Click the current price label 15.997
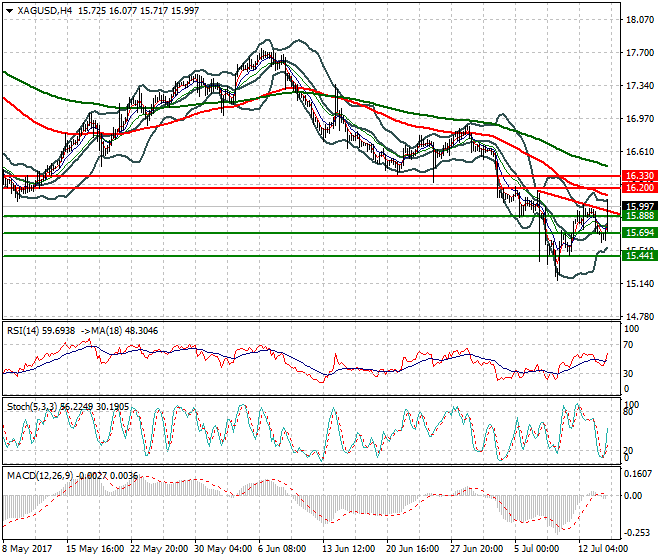This screenshot has width=660, height=560. [640, 206]
